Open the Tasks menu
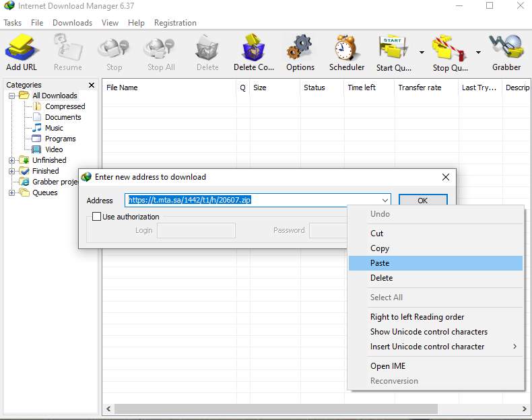This screenshot has height=420, width=532. point(13,23)
